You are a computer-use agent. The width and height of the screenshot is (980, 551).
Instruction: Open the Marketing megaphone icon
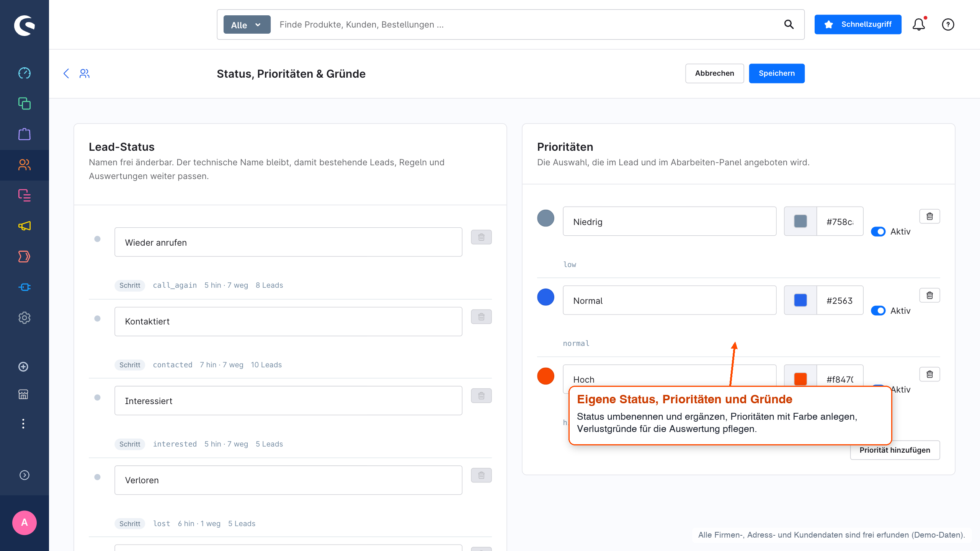24,226
